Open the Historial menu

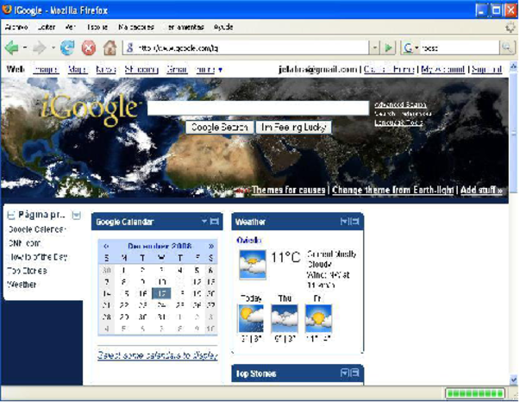click(97, 27)
